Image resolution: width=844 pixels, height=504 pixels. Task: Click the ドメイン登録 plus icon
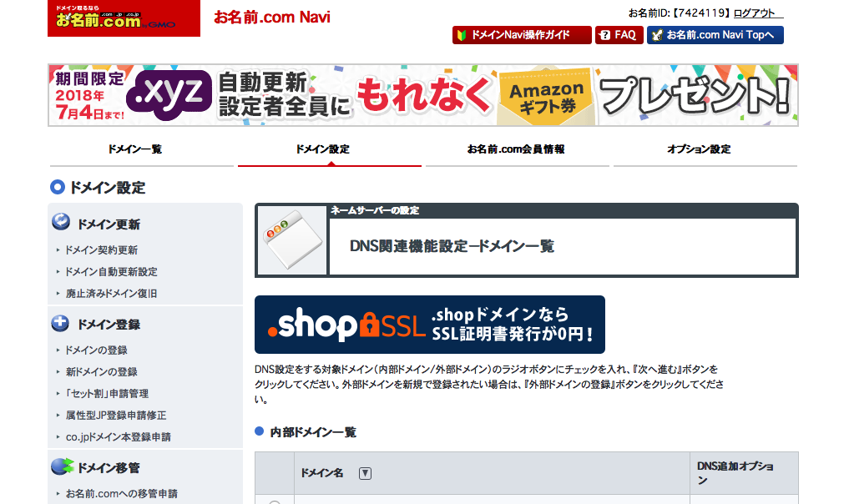click(x=60, y=323)
